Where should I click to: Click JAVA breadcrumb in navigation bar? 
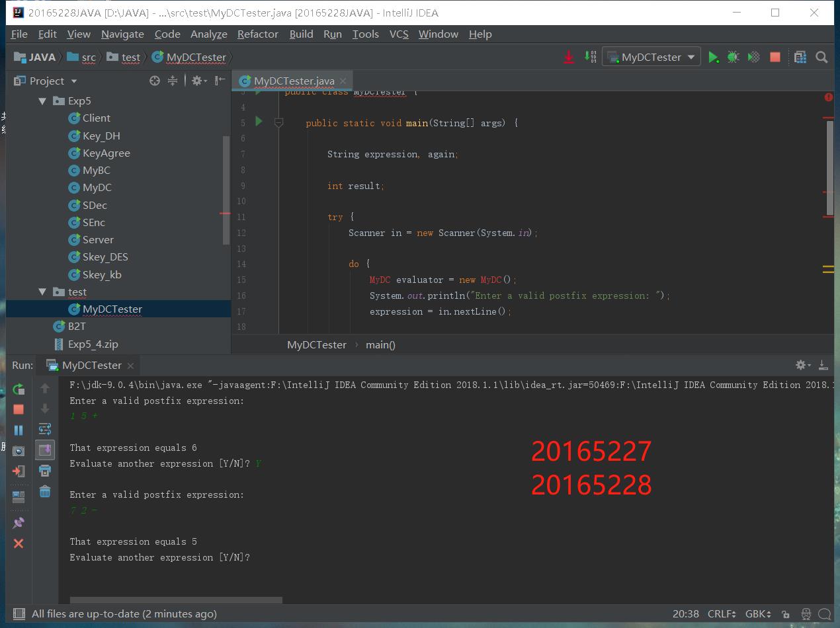(35, 58)
